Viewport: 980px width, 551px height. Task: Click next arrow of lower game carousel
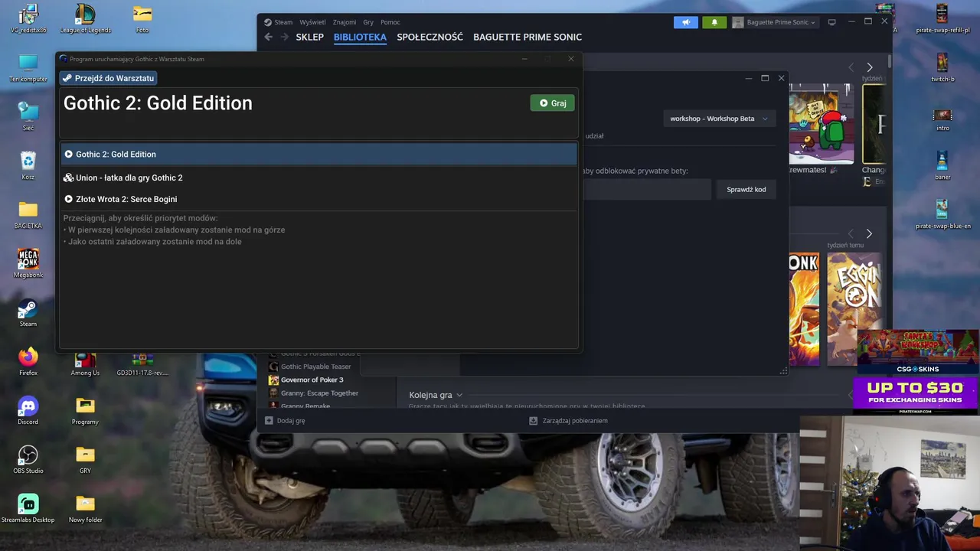pyautogui.click(x=869, y=233)
